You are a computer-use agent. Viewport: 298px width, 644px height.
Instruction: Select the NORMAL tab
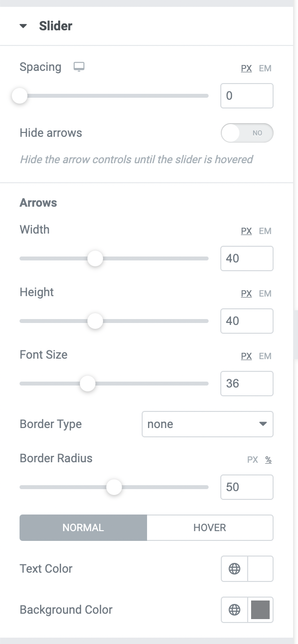pos(83,528)
